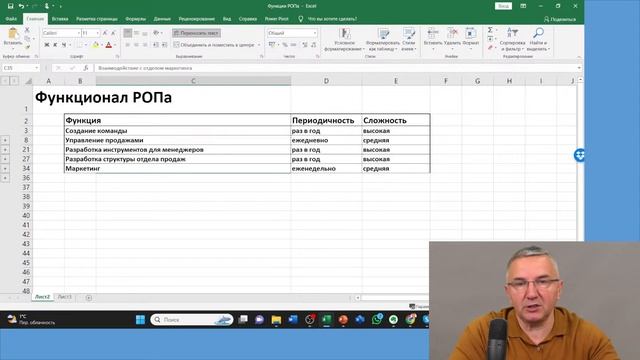Select column C header
This screenshot has width=640, height=360.
pos(193,81)
